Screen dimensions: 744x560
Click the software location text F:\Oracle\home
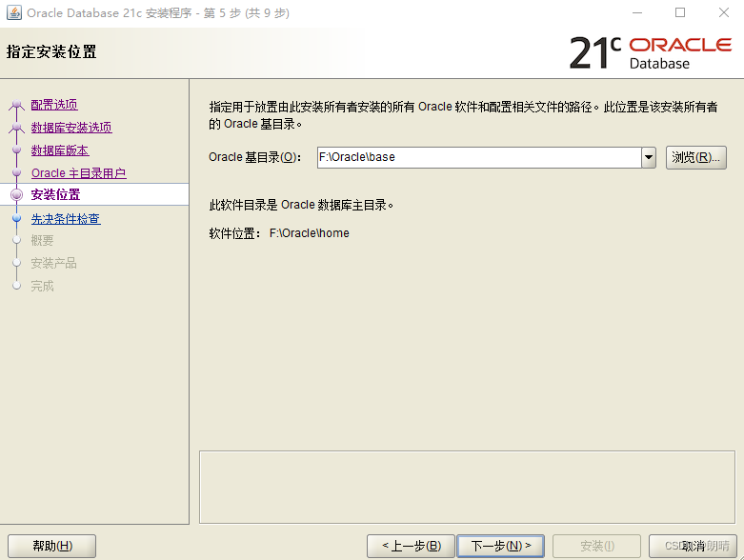pyautogui.click(x=310, y=233)
